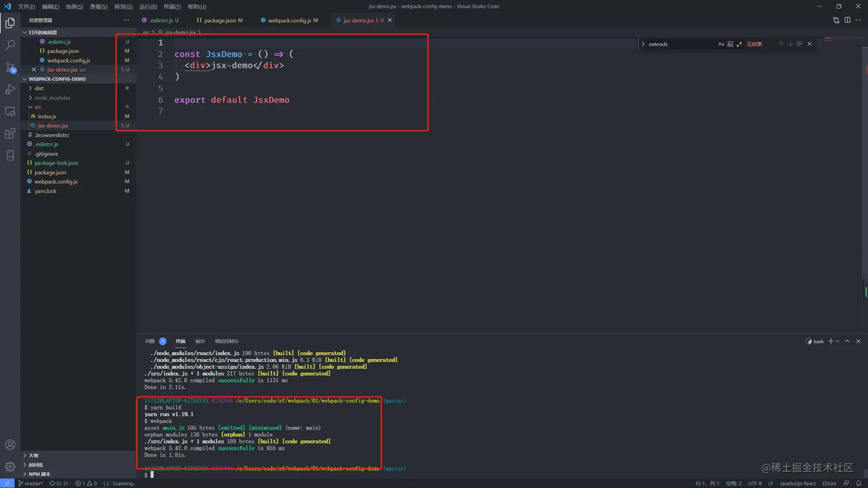Switch to the webpack.config.js editor tab

(289, 20)
